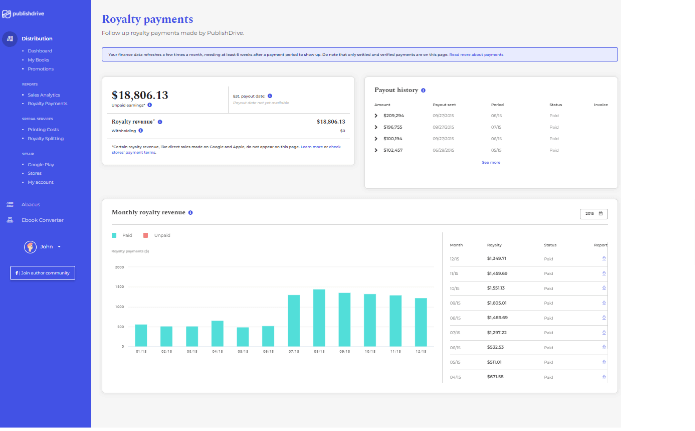
Task: Open the year selector dropdown
Action: click(x=594, y=213)
